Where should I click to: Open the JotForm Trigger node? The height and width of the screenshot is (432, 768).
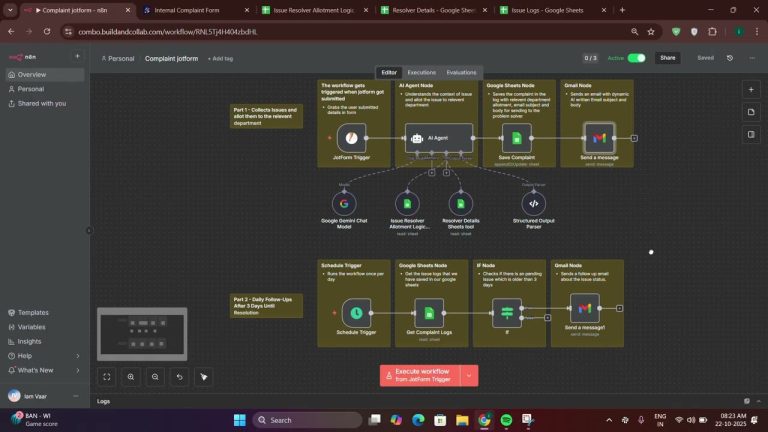(x=351, y=138)
